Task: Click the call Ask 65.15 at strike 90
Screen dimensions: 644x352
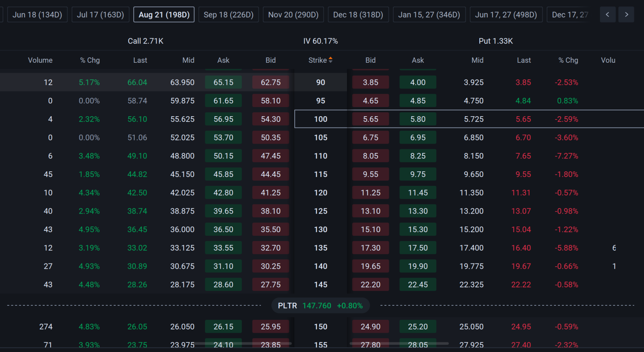Action: [223, 82]
